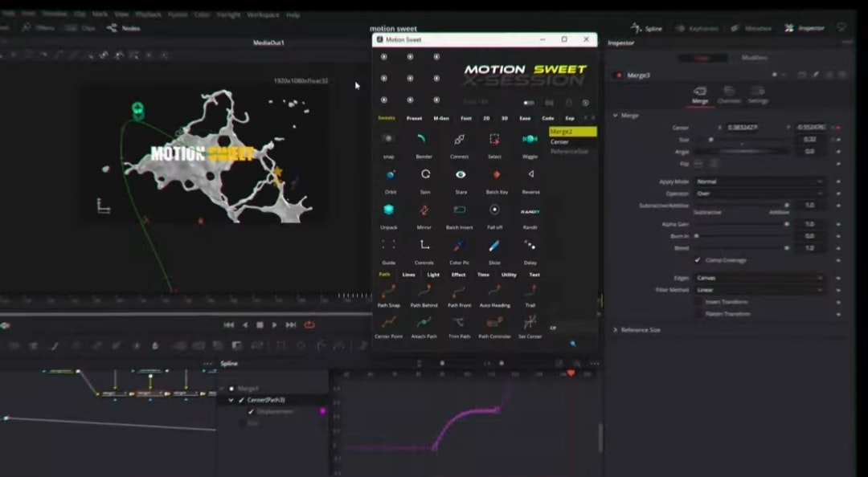868x477 pixels.
Task: Select the Bender tool icon
Action: (424, 140)
